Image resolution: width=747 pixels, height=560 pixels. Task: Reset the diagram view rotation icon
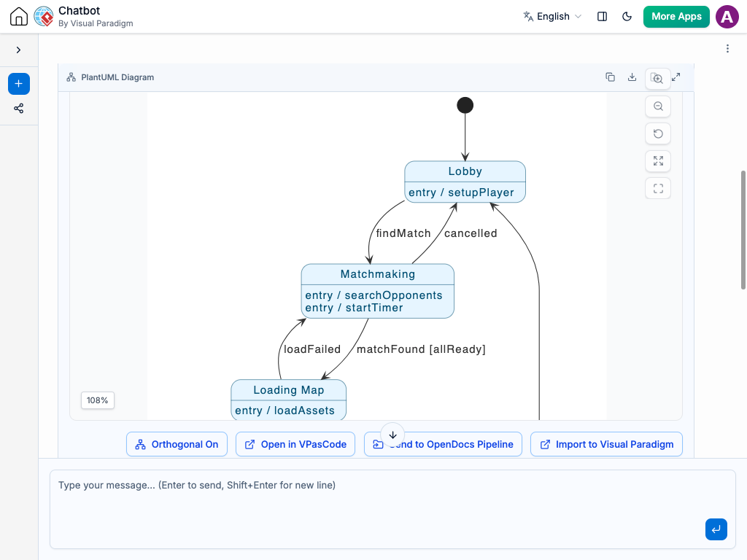coord(658,134)
